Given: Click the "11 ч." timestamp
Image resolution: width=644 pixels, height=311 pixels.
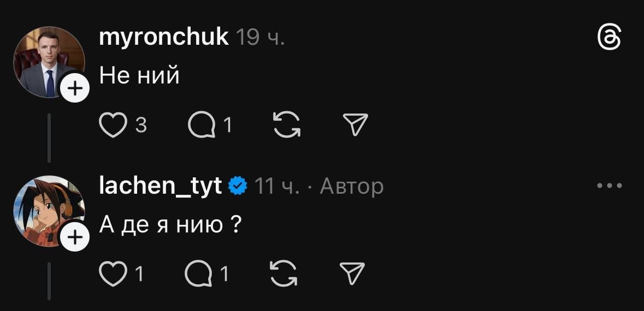Looking at the screenshot, I should [x=277, y=187].
